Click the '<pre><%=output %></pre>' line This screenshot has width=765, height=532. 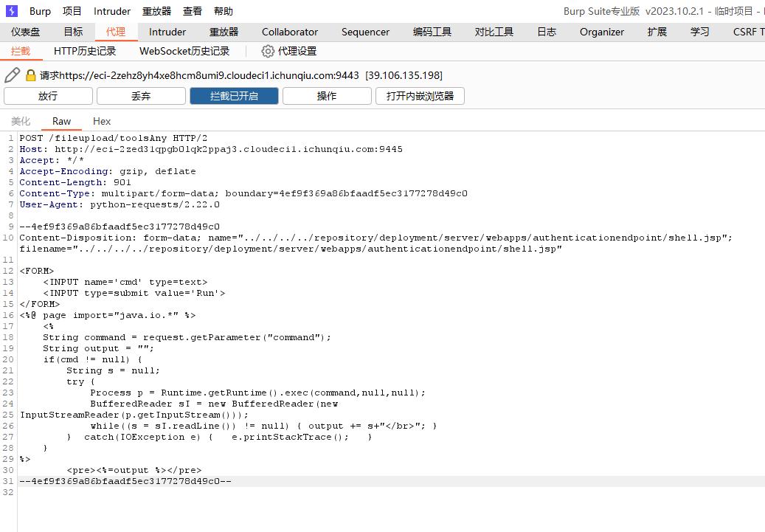(134, 471)
